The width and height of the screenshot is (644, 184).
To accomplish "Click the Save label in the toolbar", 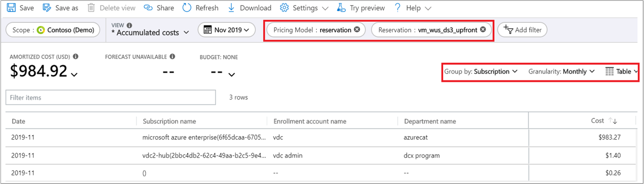I will [27, 8].
